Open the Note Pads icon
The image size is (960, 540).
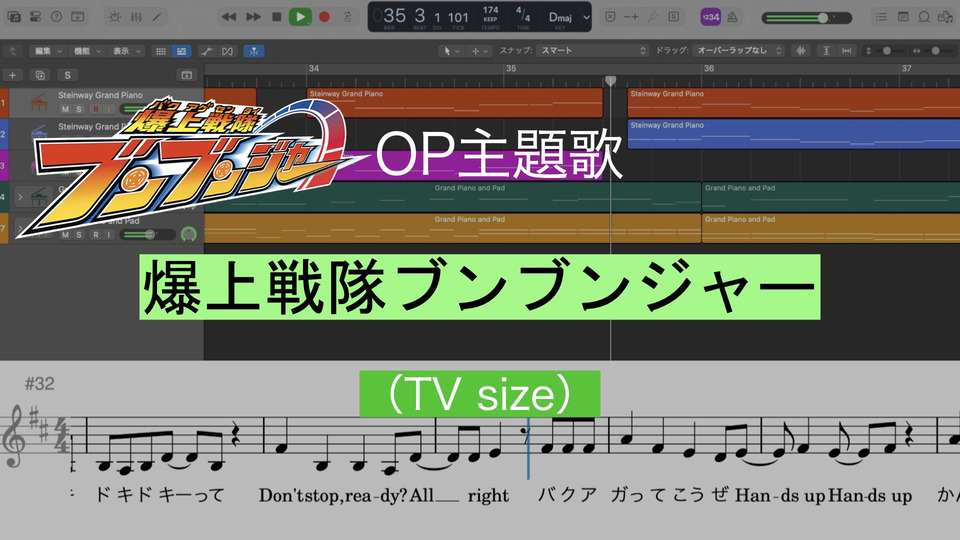click(903, 17)
